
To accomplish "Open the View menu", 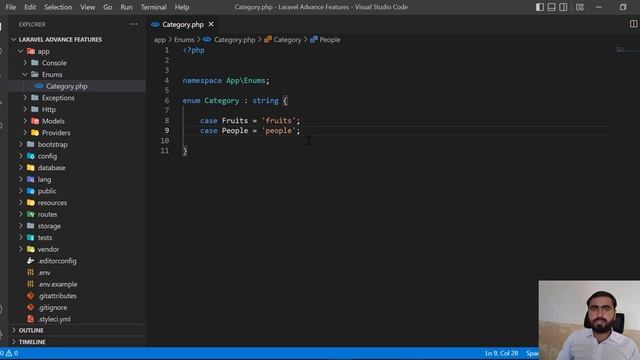I will (87, 7).
